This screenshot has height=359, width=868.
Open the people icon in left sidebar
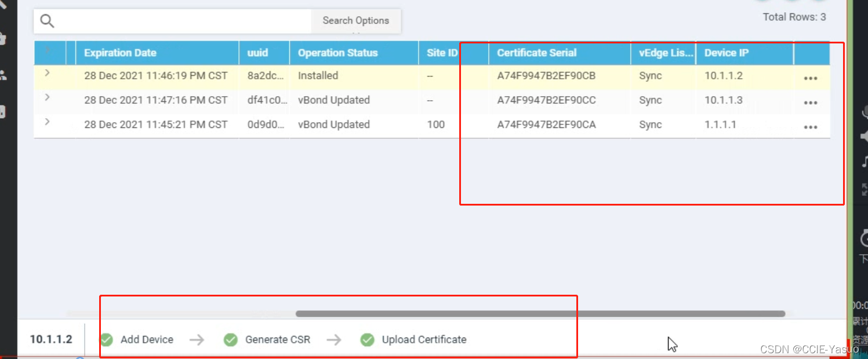[x=3, y=75]
